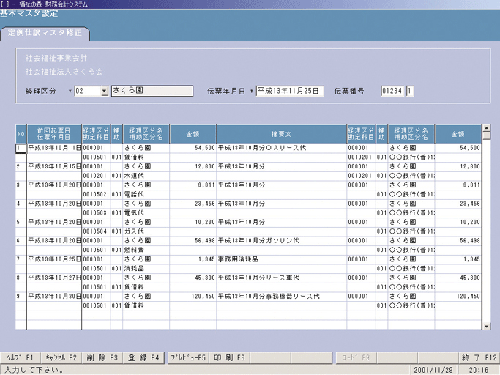Click the さくら園 name field at top
Viewport: 500px width, 375px height.
click(x=152, y=91)
